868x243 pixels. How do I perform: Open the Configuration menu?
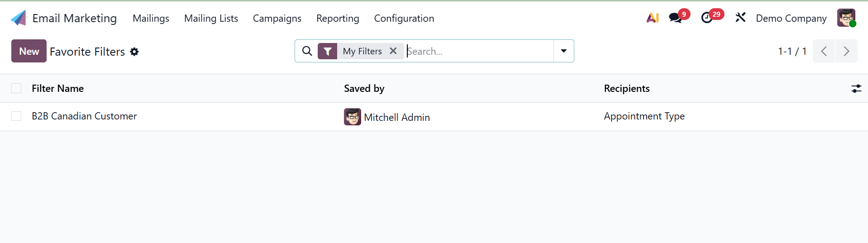tap(404, 19)
